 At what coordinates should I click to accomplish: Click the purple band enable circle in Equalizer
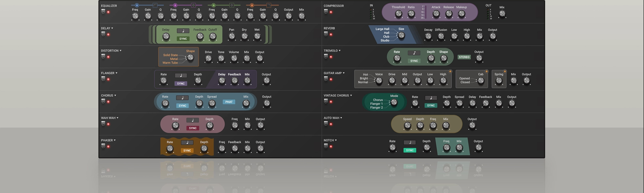click(x=175, y=5)
